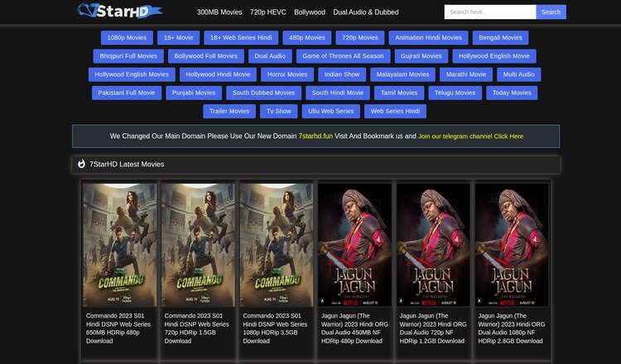Open the Trailer Movies category
The width and height of the screenshot is (621, 364).
click(229, 111)
